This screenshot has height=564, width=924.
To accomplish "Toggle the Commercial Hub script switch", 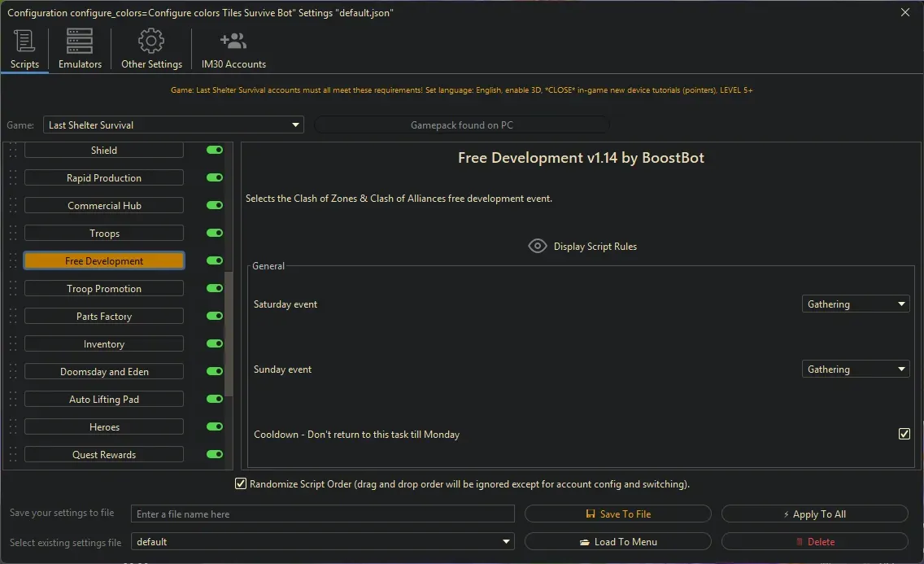I will [x=215, y=205].
